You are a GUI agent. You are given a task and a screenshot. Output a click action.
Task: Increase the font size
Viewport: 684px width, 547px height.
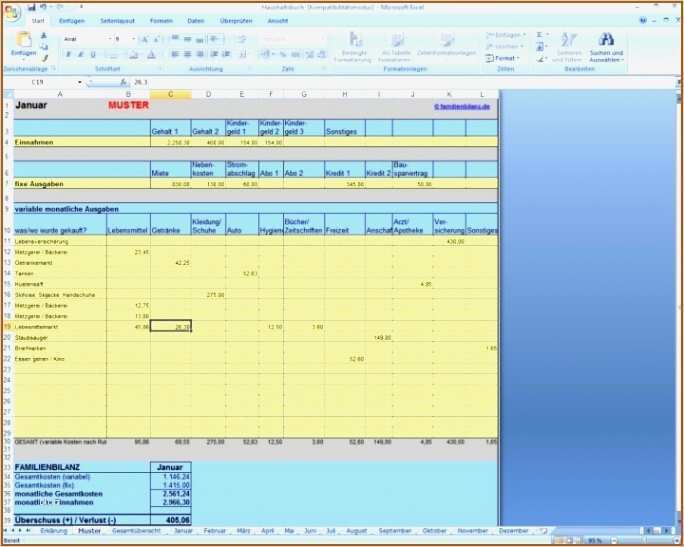[145, 39]
